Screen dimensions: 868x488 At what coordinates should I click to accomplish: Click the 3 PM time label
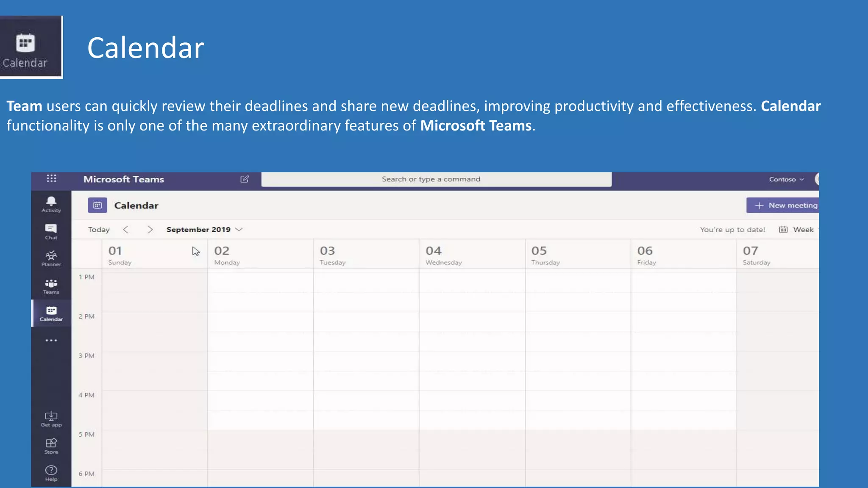[x=86, y=356]
